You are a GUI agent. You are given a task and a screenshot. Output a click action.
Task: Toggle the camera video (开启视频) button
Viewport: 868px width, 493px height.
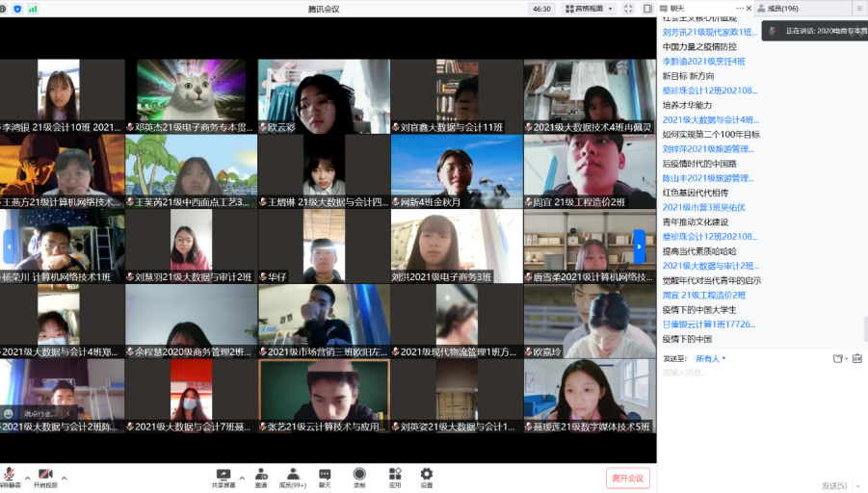[x=44, y=477]
